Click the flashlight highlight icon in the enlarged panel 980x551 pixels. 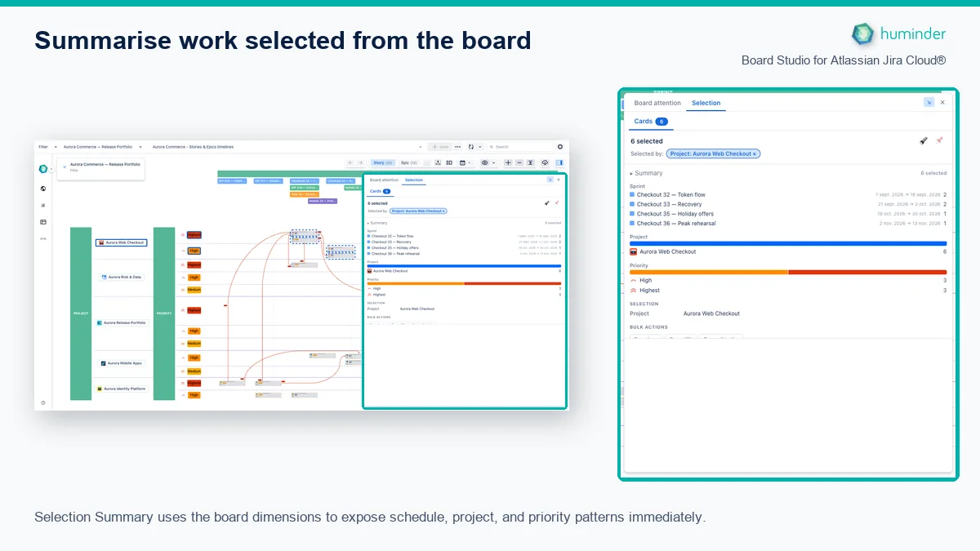coord(924,140)
